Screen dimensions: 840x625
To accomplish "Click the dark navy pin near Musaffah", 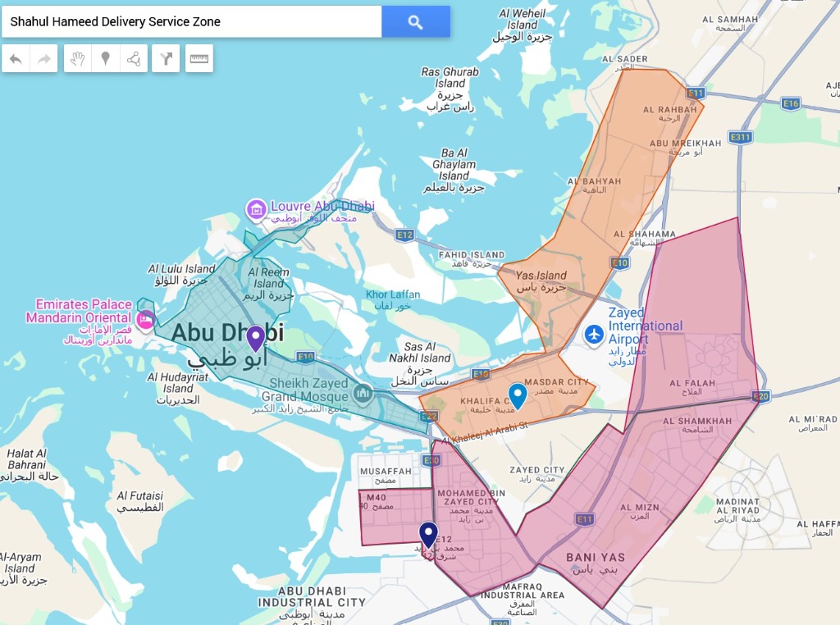I will (x=428, y=534).
